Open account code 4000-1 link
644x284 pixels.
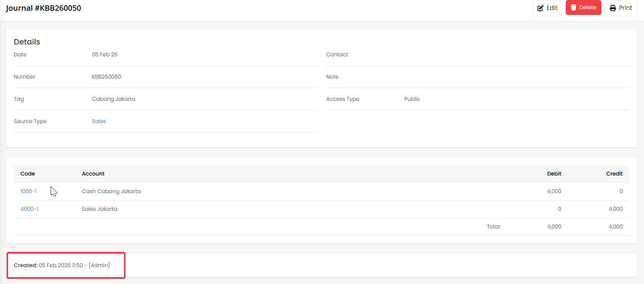click(29, 209)
